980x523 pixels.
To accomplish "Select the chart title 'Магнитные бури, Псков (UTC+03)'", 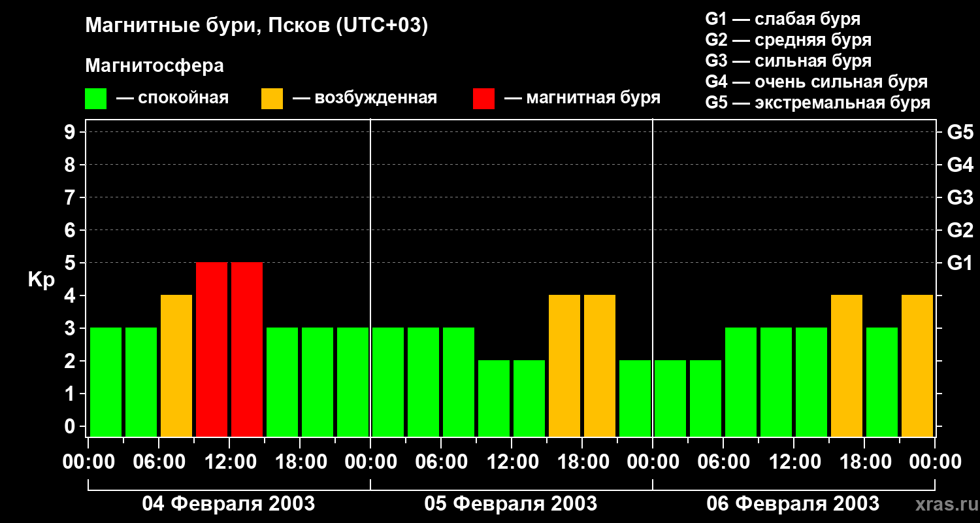I will [257, 26].
